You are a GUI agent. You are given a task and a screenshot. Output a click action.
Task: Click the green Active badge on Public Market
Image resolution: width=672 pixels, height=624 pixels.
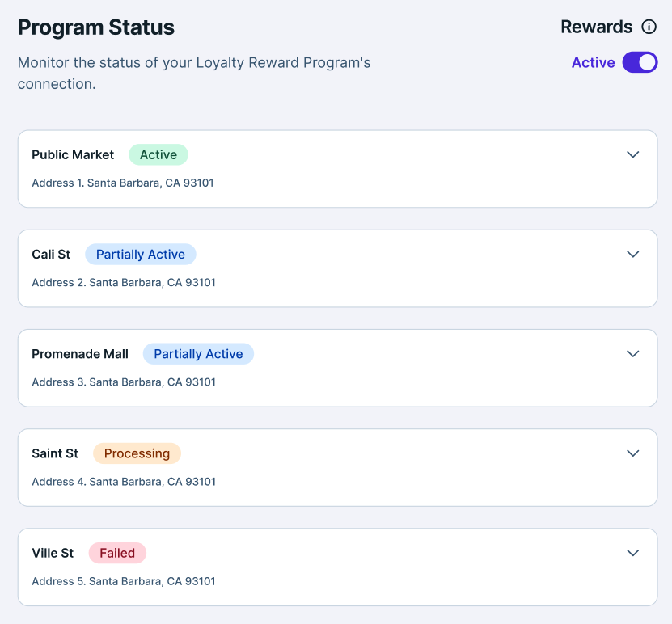pyautogui.click(x=158, y=154)
